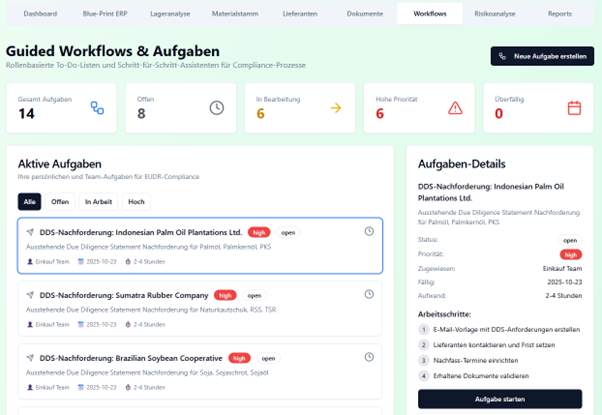Screen dimensions: 602x415
Task: Click the clock icon in Offen card
Action: pyautogui.click(x=217, y=108)
